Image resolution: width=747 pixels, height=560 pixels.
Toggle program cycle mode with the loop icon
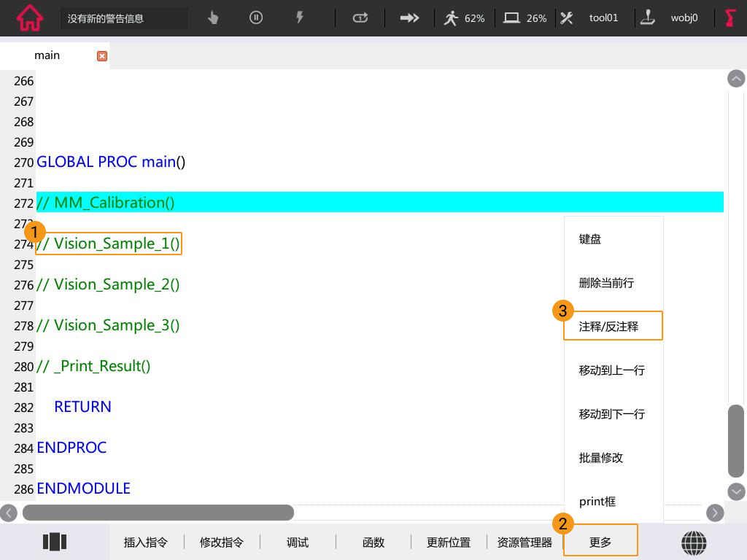point(360,17)
